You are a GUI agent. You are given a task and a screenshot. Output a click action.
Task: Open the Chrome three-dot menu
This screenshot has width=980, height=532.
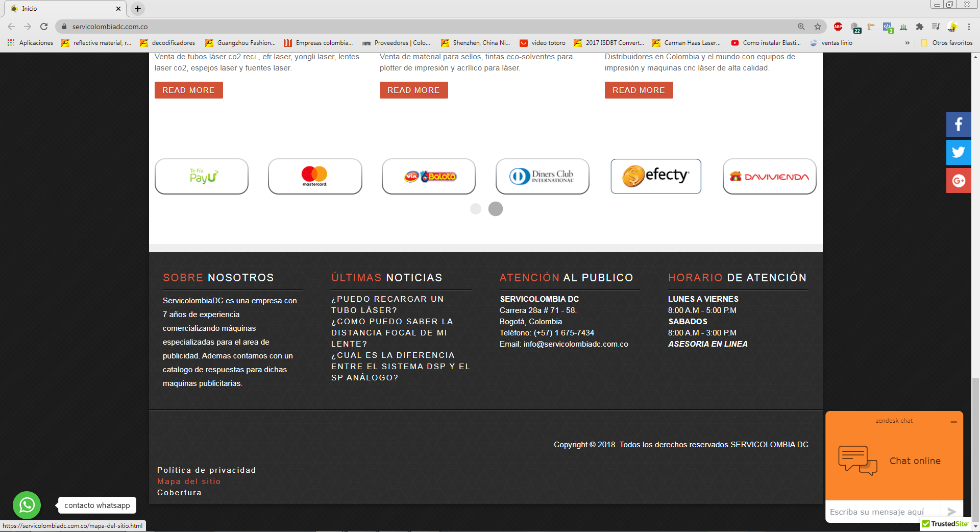click(x=969, y=27)
